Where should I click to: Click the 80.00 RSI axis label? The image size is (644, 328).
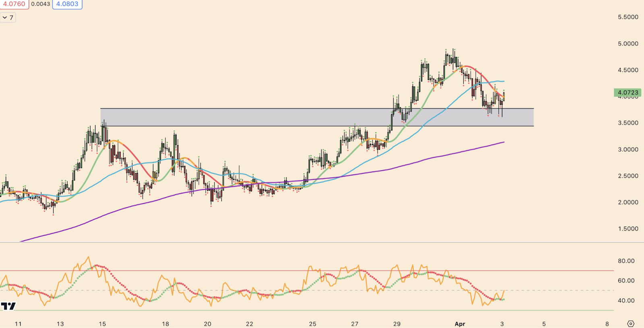(626, 261)
